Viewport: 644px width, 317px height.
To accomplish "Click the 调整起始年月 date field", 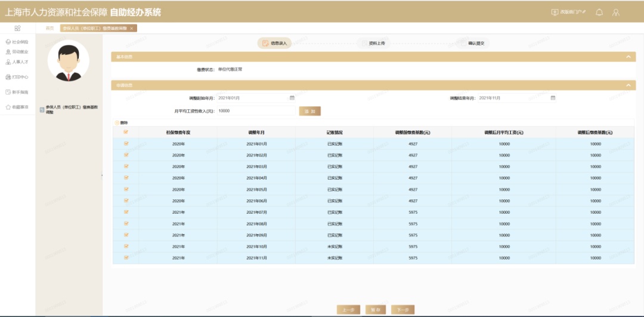I will pyautogui.click(x=256, y=98).
